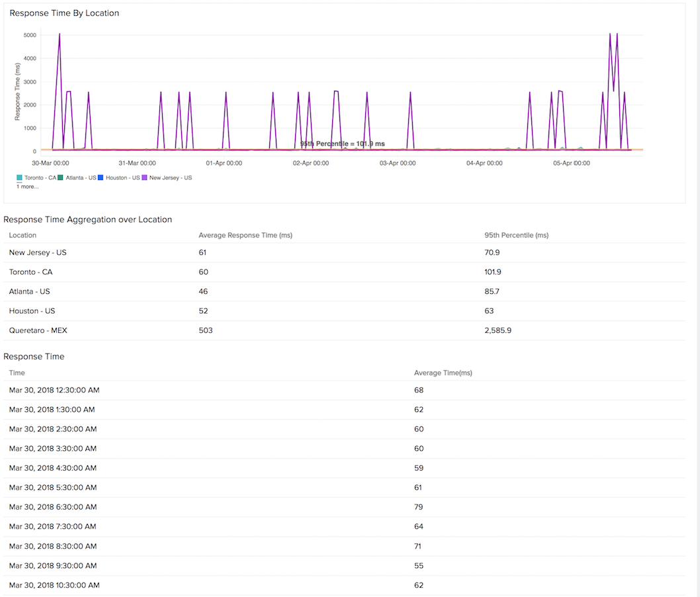Toggle Toronto - CA series via legend label

pyautogui.click(x=40, y=177)
